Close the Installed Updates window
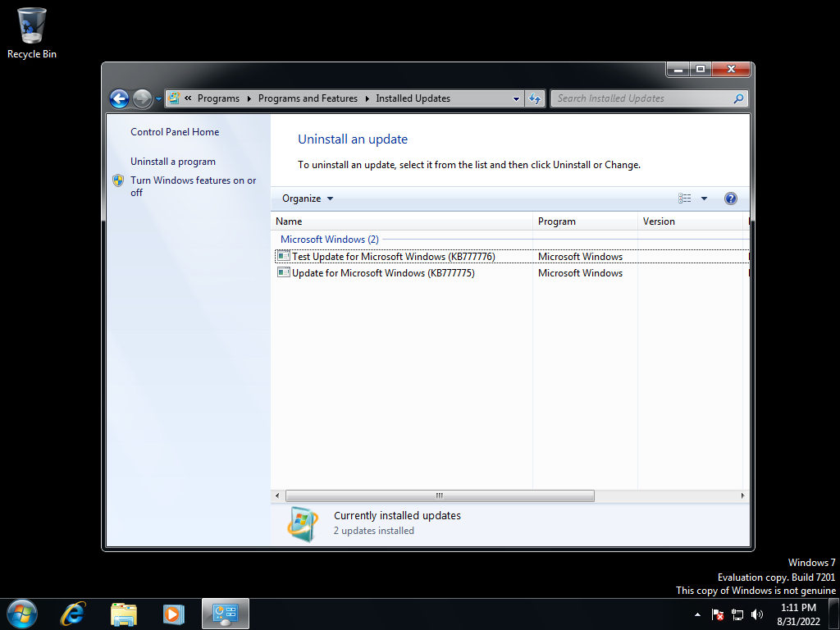Image resolution: width=840 pixels, height=630 pixels. point(731,70)
